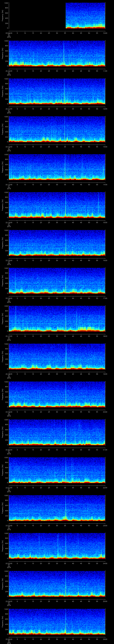Image resolution: width=114 pixels, height=644 pixels.
Task: Click the 22:24:00 time label
Action: click(x=9, y=602)
